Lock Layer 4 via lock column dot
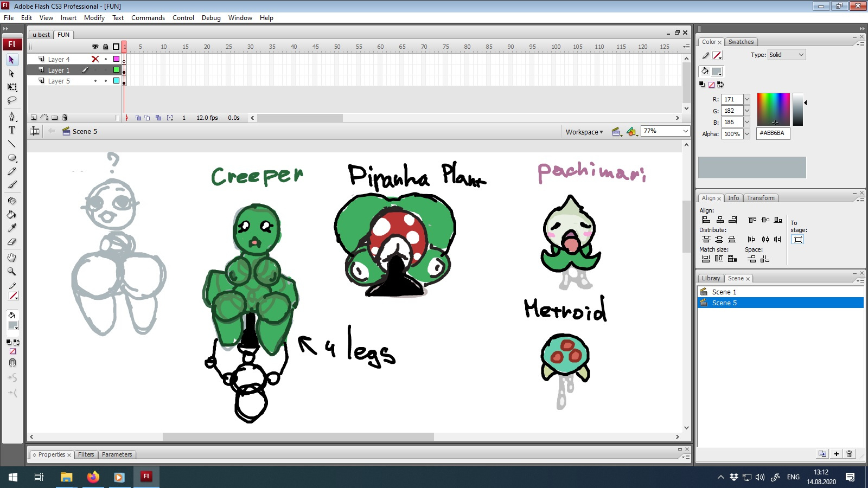Screen dimensions: 868x488 (x=106, y=59)
